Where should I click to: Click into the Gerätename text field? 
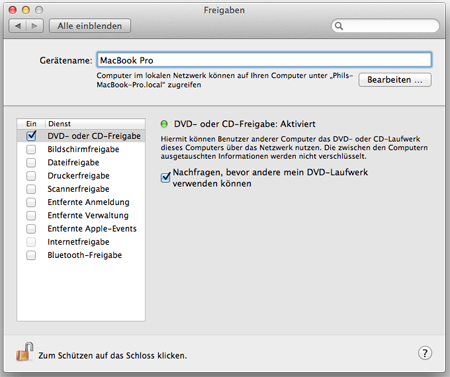(x=264, y=60)
